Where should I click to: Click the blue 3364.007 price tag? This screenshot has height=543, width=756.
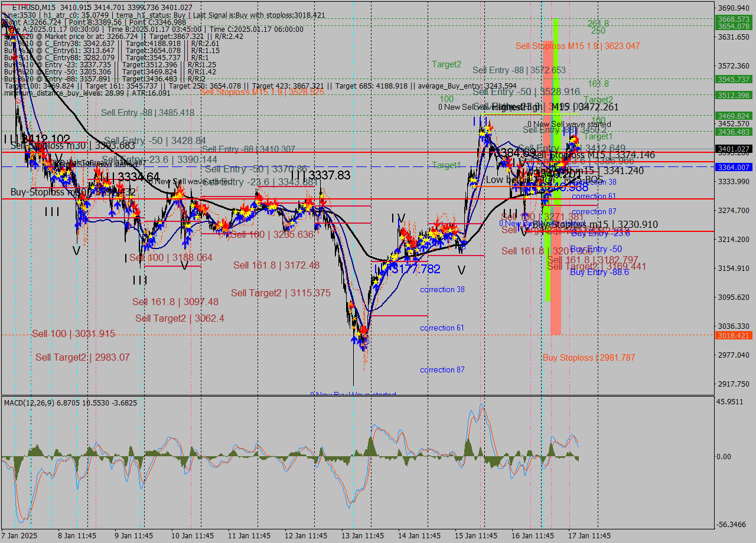tap(734, 167)
